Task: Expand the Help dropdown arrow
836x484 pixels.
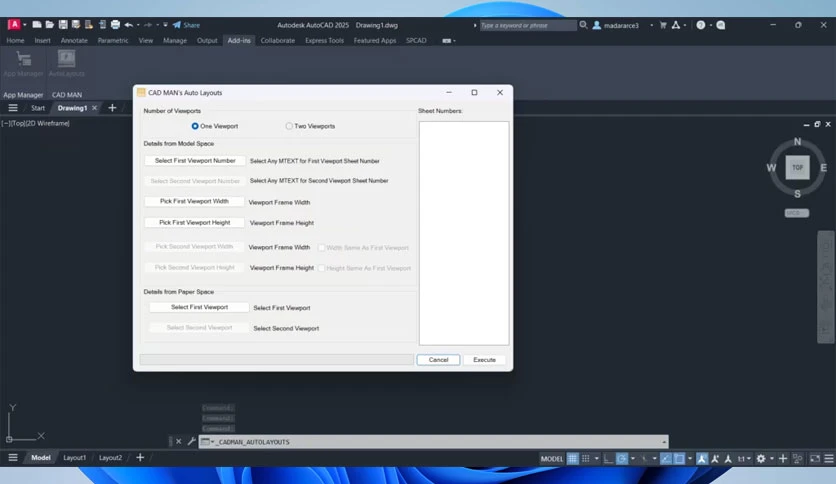Action: pos(711,25)
